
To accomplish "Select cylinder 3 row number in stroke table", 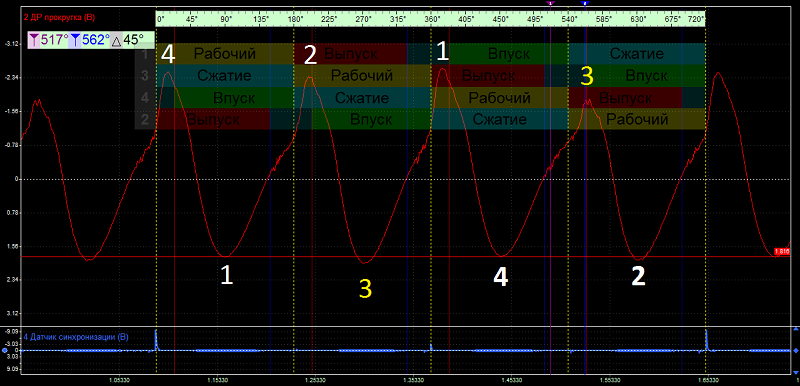I will click(145, 76).
